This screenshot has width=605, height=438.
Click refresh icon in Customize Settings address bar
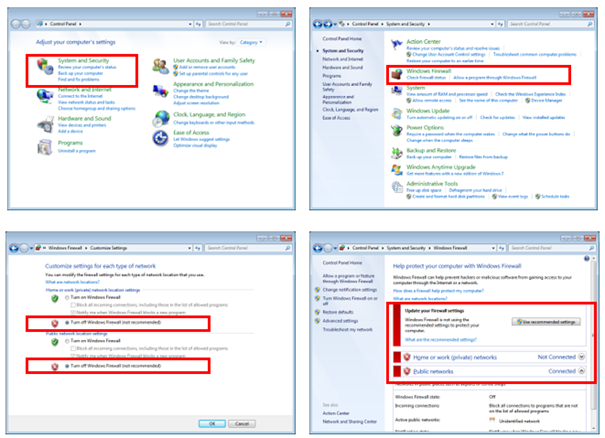click(x=198, y=248)
